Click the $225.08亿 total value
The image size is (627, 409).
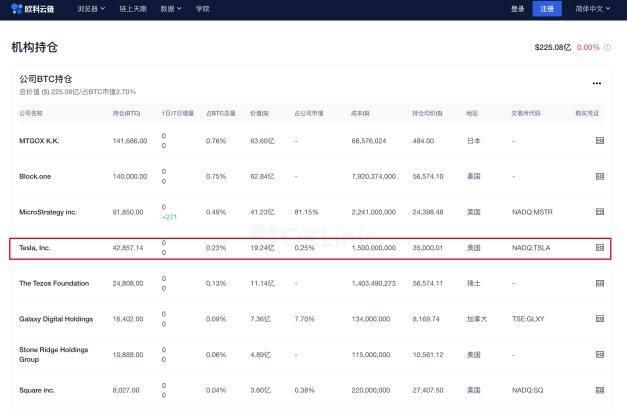(553, 47)
